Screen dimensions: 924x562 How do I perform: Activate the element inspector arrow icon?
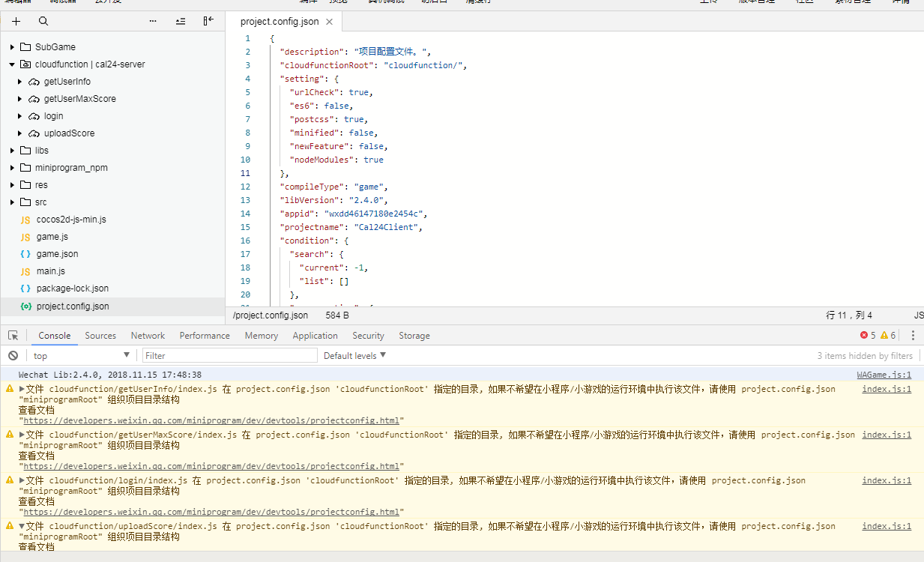click(x=13, y=336)
